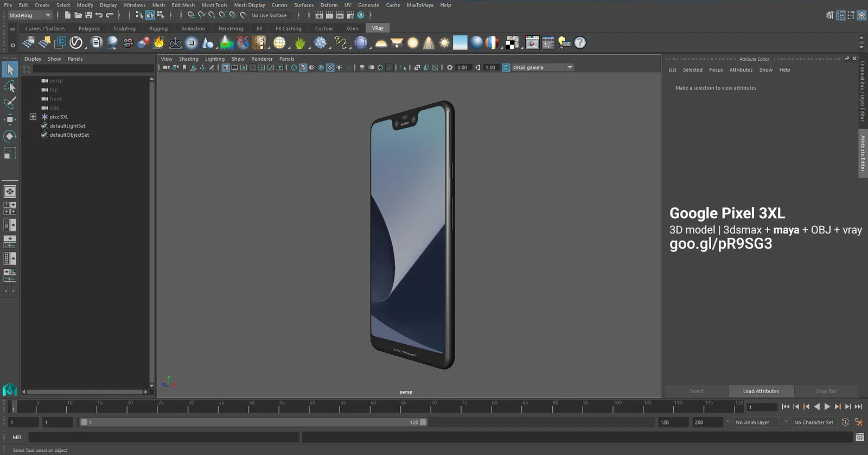Expand the pixel3XL node in the outliner
This screenshot has height=455, width=868.
click(33, 117)
